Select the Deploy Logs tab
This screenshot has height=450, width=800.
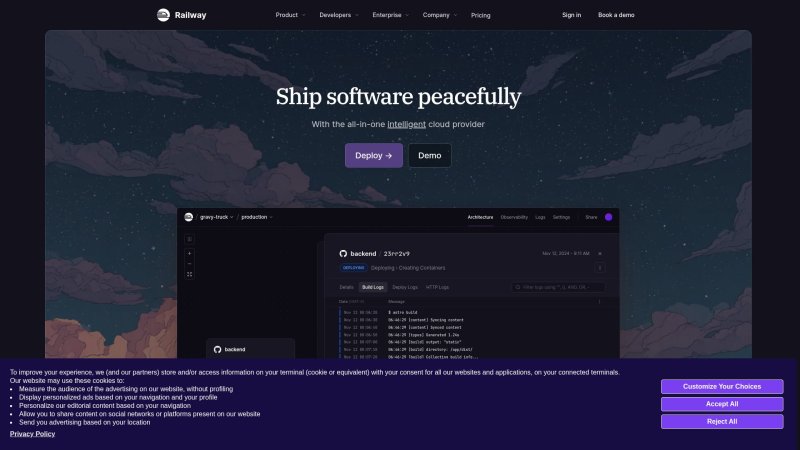point(405,287)
